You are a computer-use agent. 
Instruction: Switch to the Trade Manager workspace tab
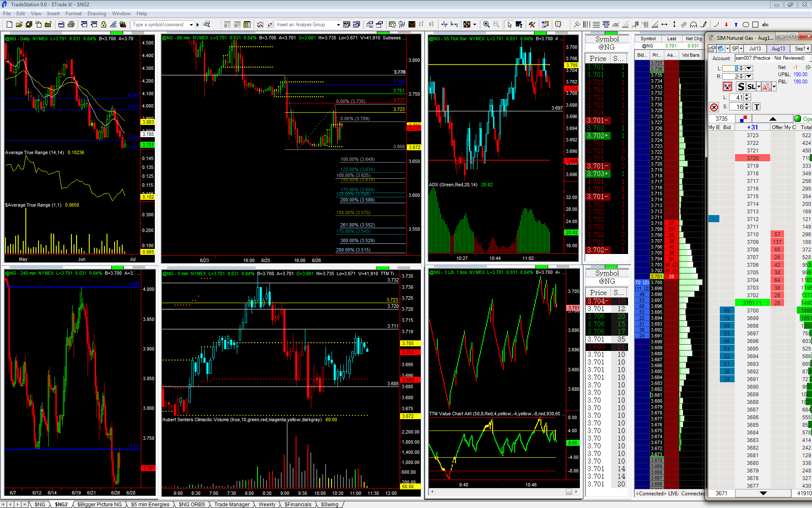point(232,504)
